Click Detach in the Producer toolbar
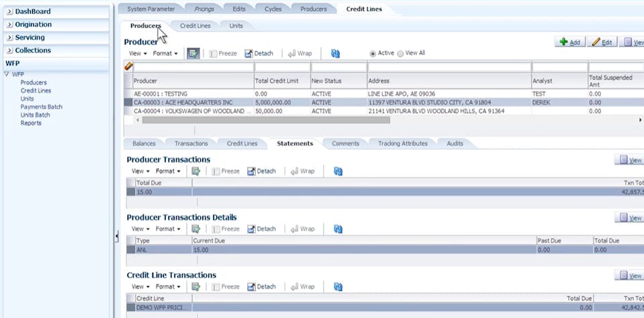 (x=259, y=53)
